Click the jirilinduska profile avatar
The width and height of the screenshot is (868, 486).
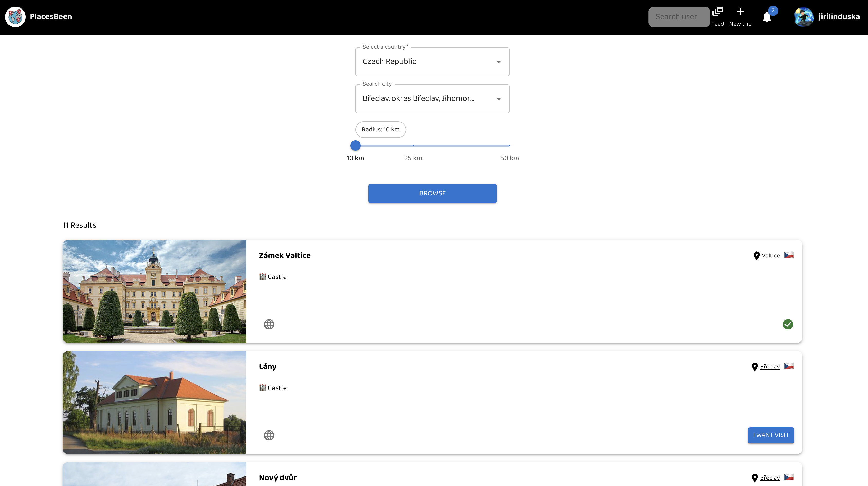[804, 17]
